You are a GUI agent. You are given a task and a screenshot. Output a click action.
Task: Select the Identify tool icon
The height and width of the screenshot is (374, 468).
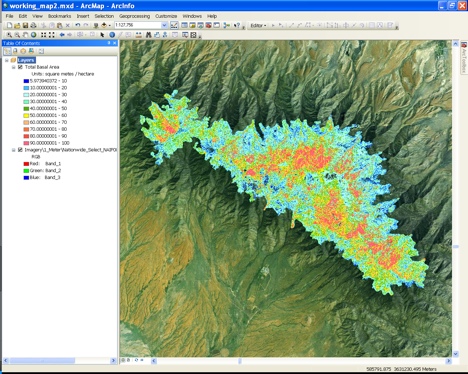(x=112, y=35)
